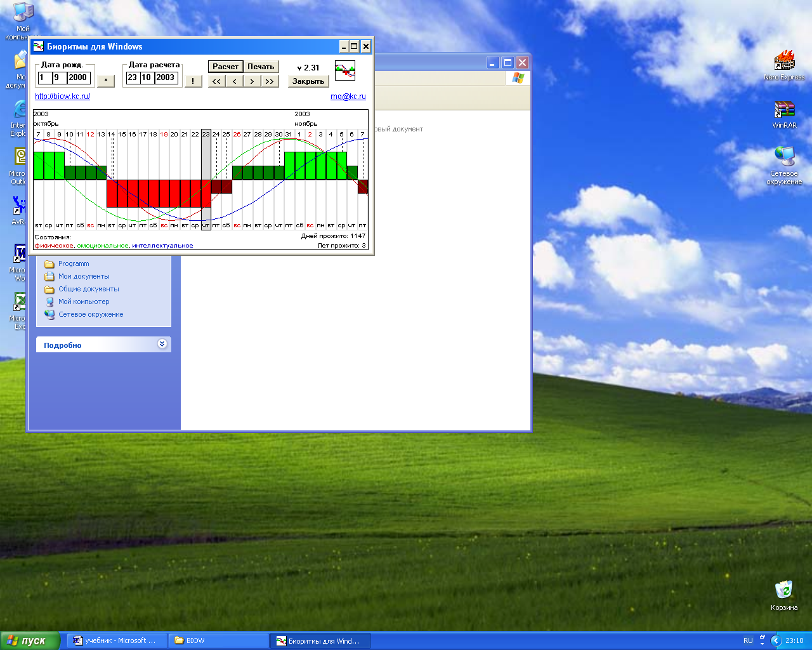Step forward one day with > button
This screenshot has width=812, height=650.
pyautogui.click(x=252, y=81)
